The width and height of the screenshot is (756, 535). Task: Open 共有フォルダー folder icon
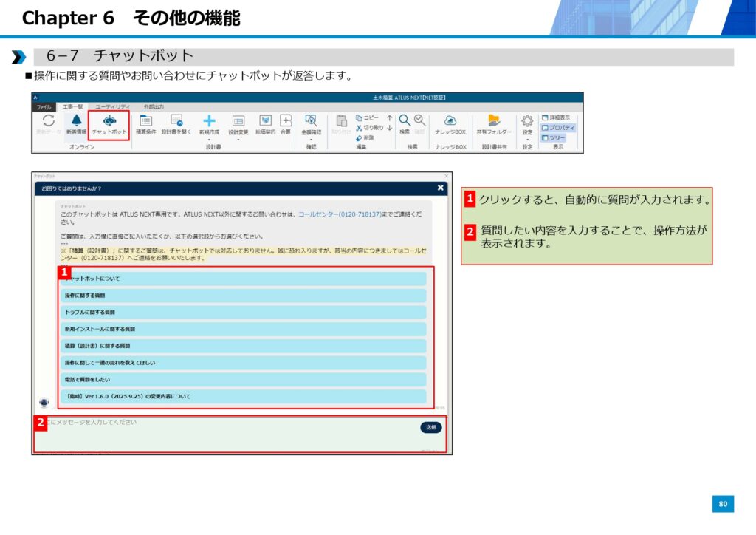pyautogui.click(x=494, y=123)
